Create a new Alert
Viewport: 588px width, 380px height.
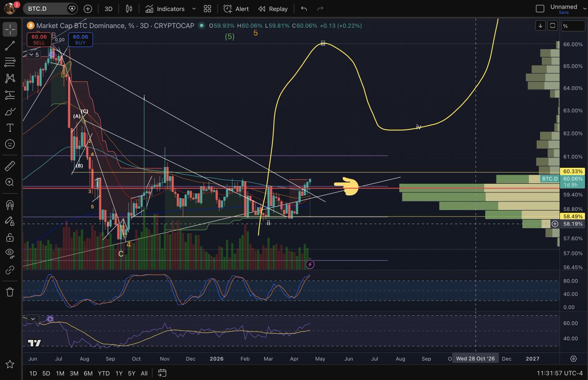236,9
